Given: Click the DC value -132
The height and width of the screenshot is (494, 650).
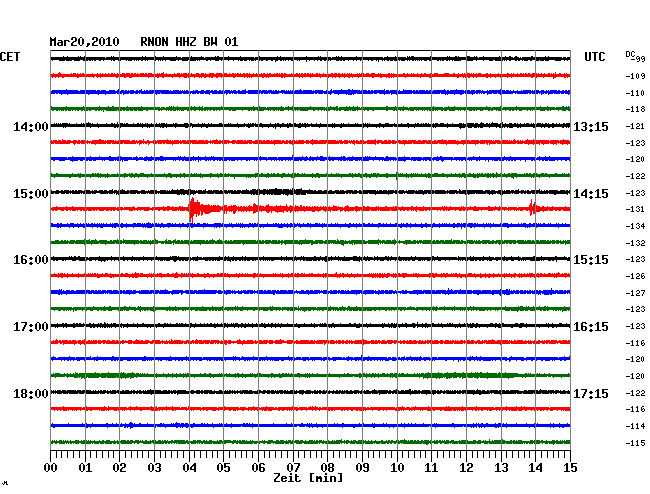Looking at the screenshot, I should click(635, 243).
